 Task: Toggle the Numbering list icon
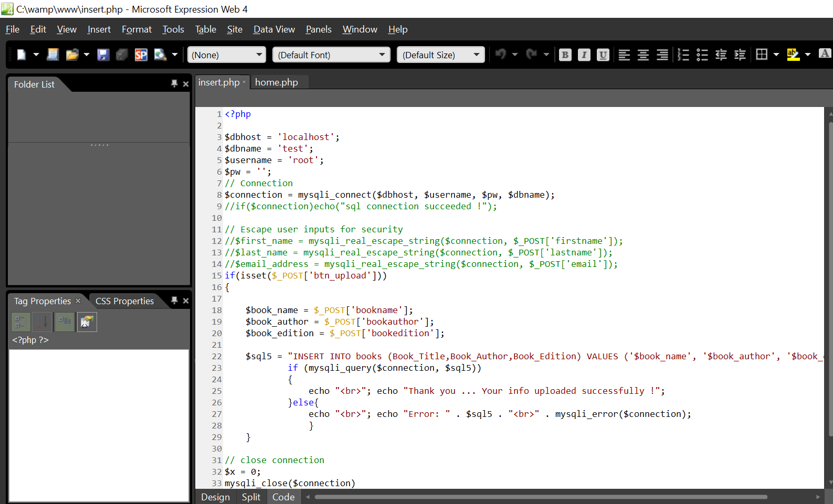(683, 55)
